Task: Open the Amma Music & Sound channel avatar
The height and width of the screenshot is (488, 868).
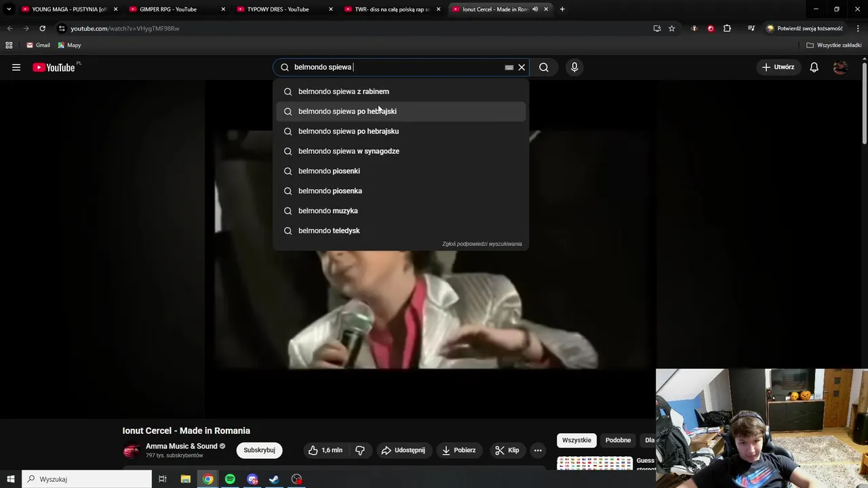Action: point(132,450)
